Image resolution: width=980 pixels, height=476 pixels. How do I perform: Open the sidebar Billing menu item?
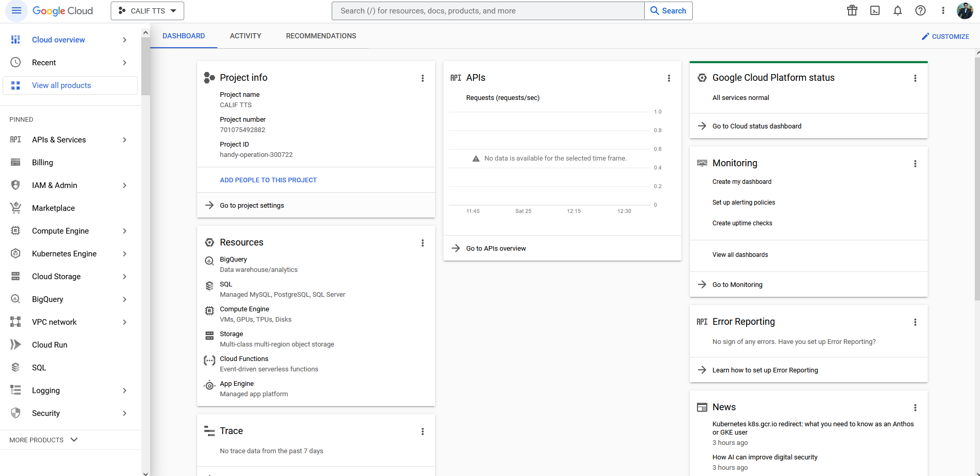(x=70, y=163)
